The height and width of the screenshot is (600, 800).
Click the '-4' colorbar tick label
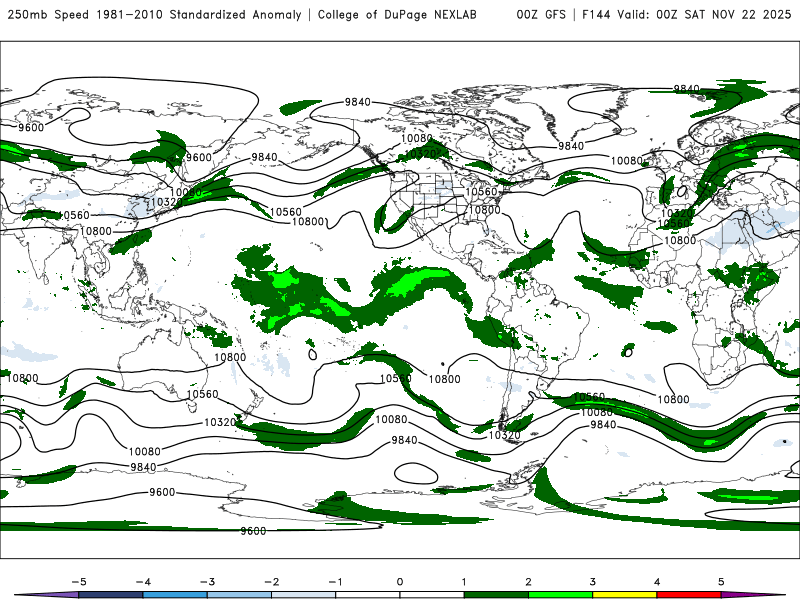143,582
